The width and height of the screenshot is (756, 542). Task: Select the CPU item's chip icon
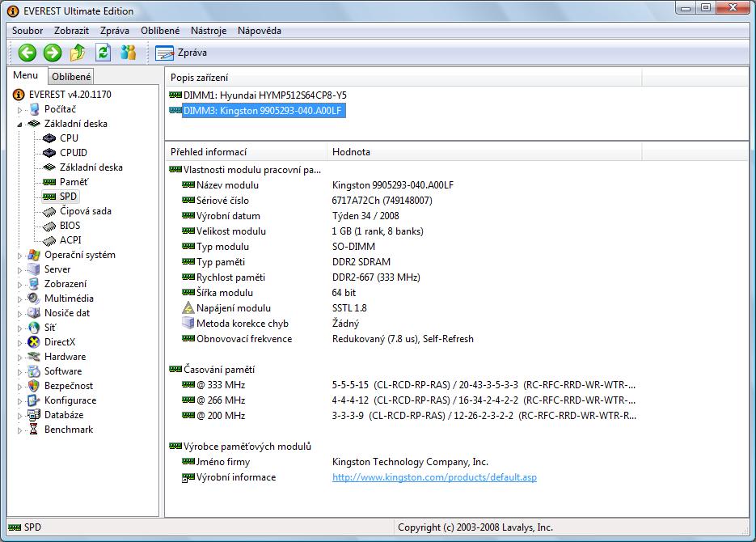point(49,138)
